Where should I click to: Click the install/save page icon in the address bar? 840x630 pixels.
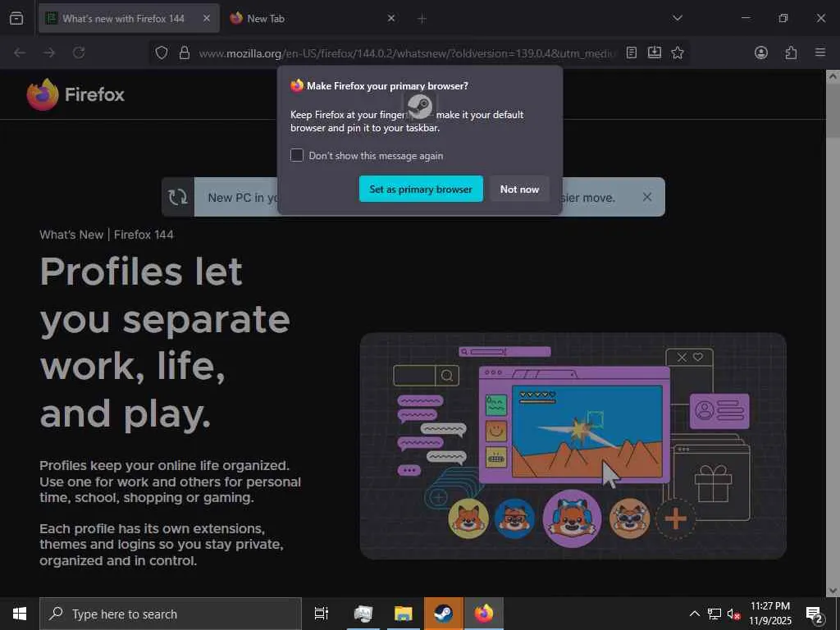click(655, 52)
